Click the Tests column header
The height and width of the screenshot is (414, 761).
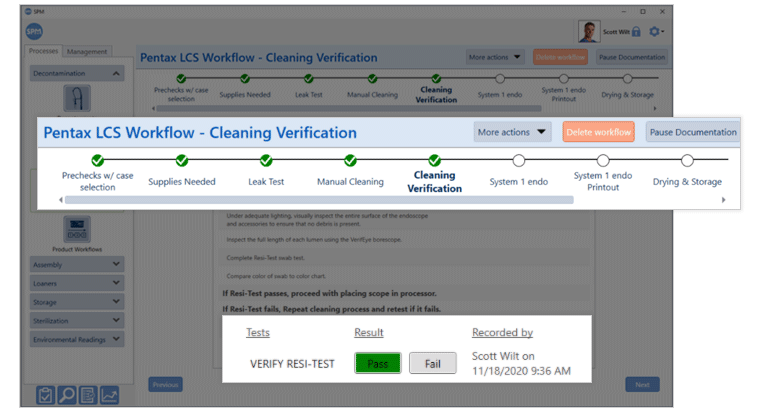(x=258, y=332)
